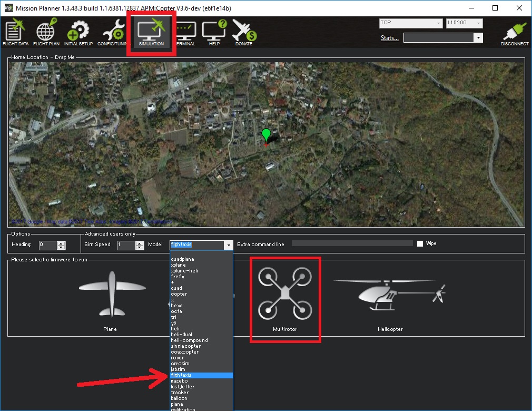532x411 pixels.
Task: Click the green home location marker
Action: coord(267,135)
